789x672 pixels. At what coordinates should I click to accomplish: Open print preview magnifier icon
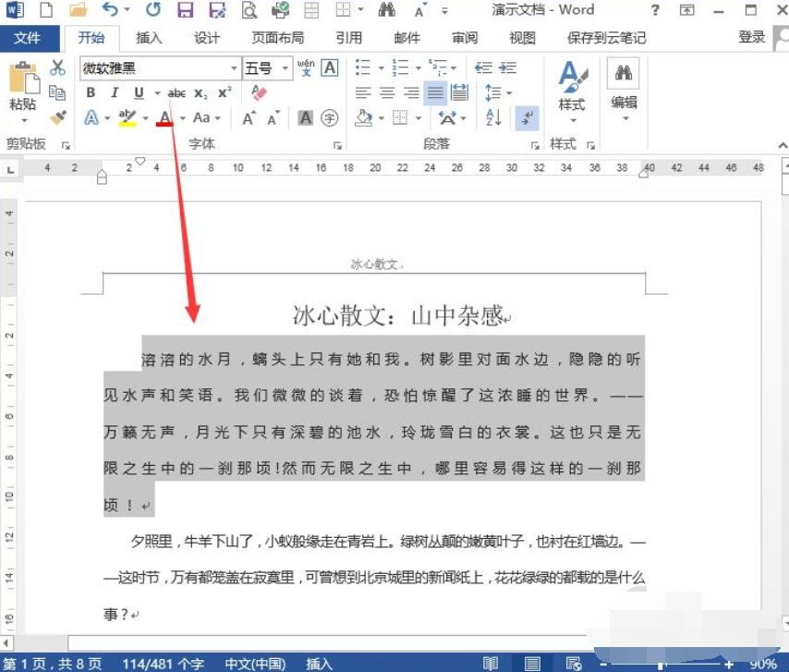[249, 9]
